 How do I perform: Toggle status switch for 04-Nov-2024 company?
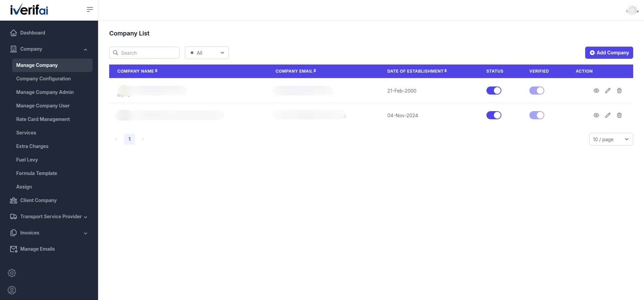tap(494, 115)
